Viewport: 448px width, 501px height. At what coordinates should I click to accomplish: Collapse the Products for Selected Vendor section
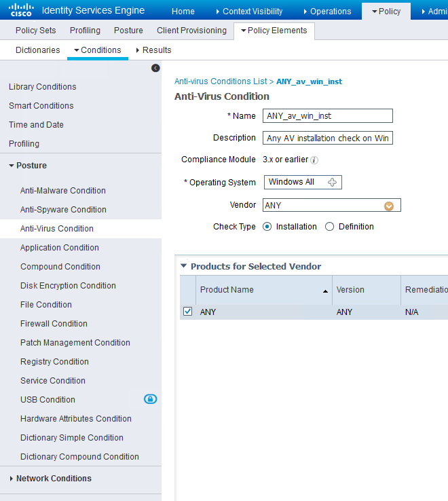(x=183, y=266)
